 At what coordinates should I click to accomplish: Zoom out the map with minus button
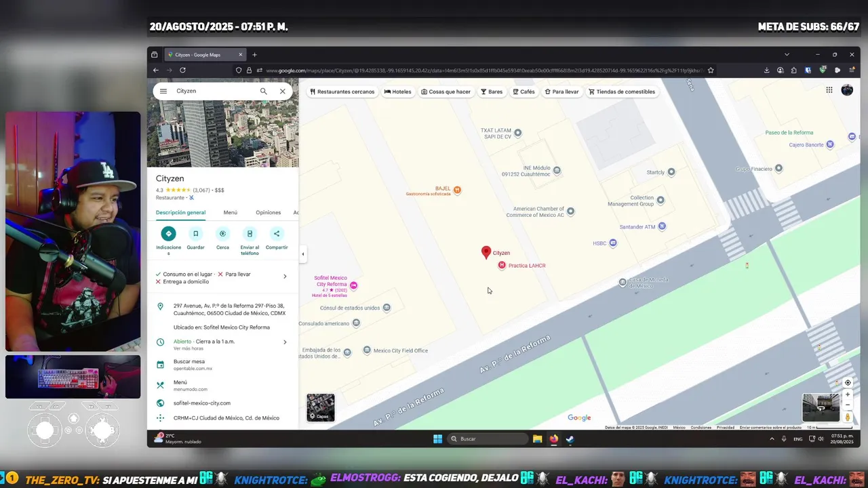(x=848, y=405)
